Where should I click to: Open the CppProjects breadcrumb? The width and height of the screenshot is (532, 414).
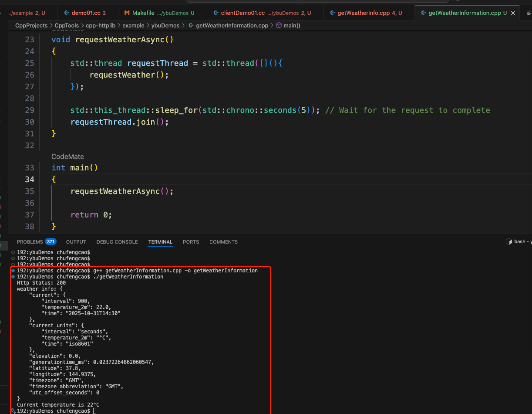coord(31,26)
